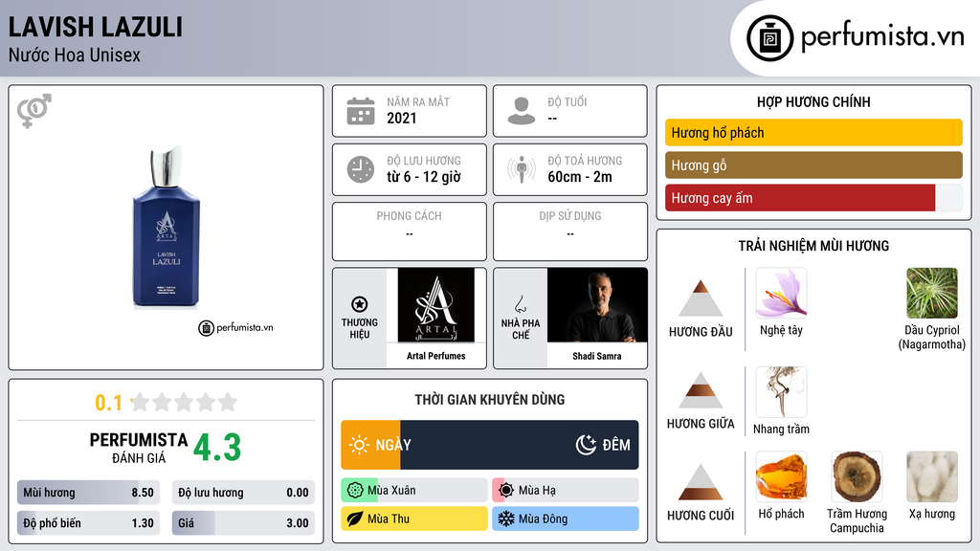Click the Perfumista 4.3 rating score

(x=217, y=448)
